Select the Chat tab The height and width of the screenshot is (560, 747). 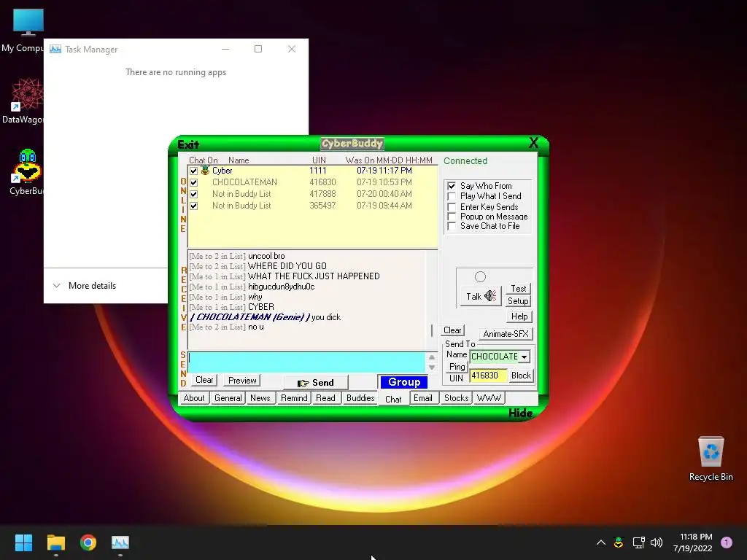393,399
